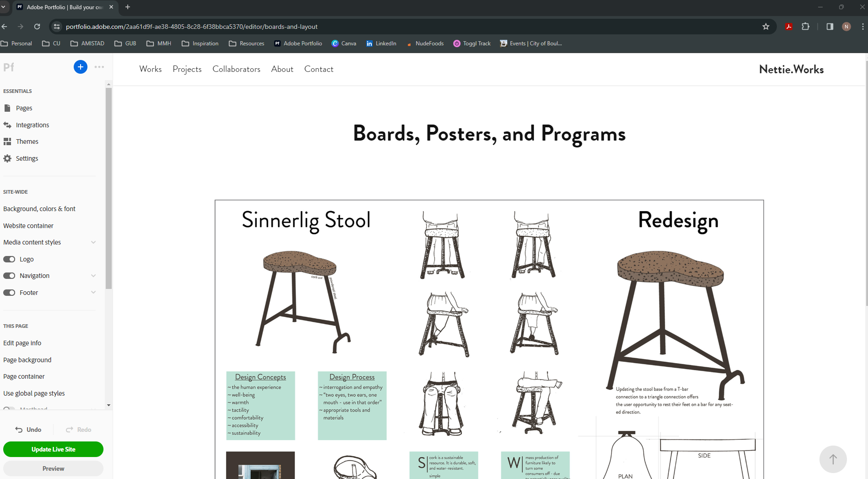Open the CU bookmarks folder
Screen dimensions: 868x479
point(51,44)
